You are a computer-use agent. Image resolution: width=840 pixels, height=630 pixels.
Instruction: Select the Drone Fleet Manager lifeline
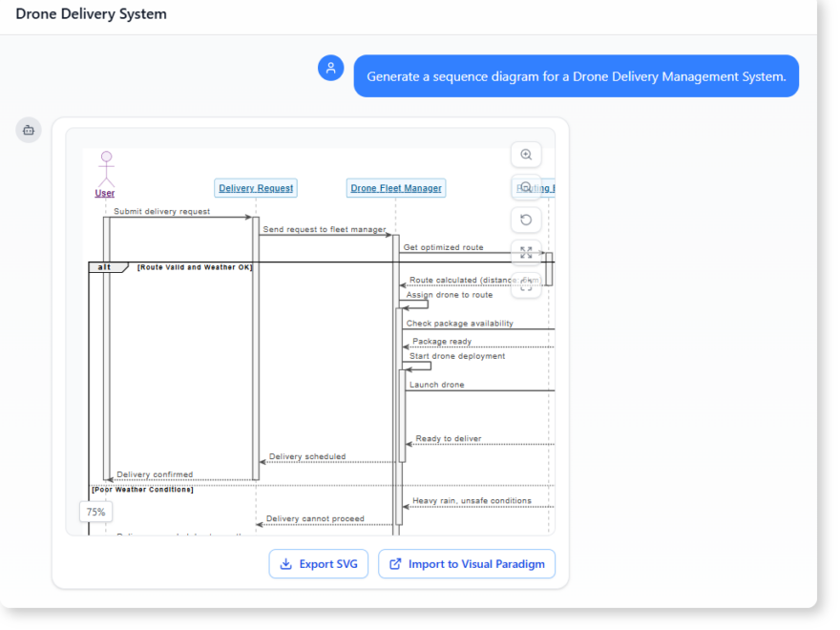395,187
